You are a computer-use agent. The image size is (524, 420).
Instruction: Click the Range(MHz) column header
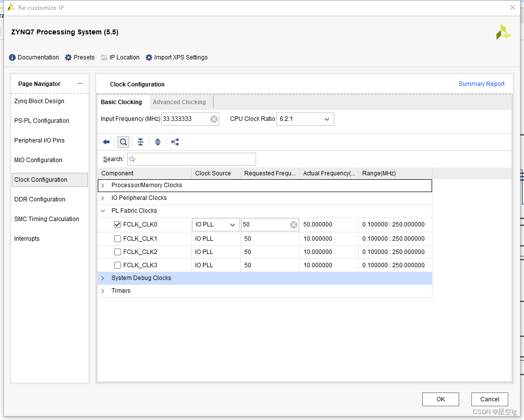coord(395,173)
